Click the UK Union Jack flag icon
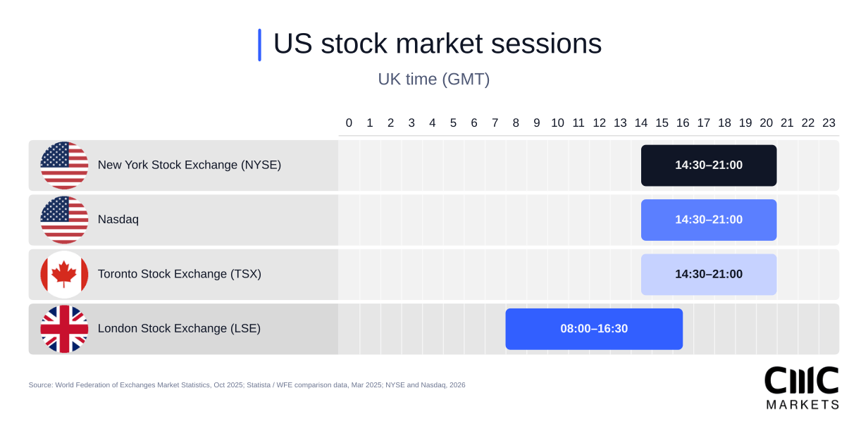 coord(64,329)
